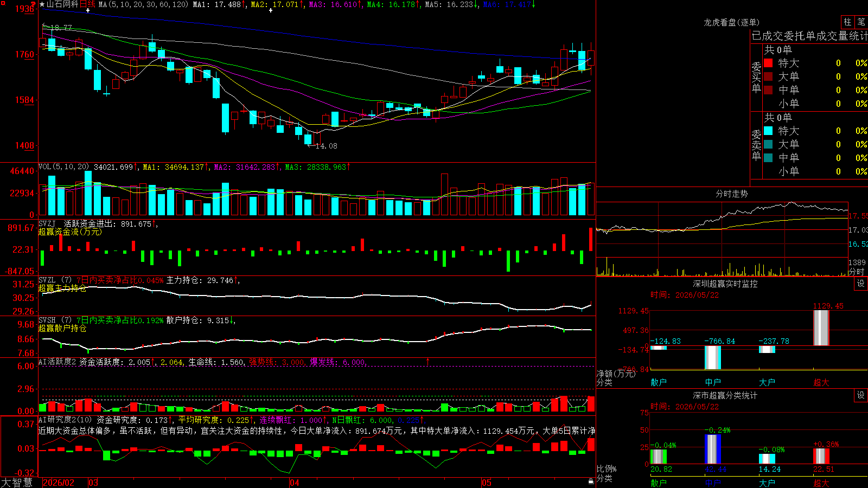Click the 05 month marker on the timeline

(487, 483)
